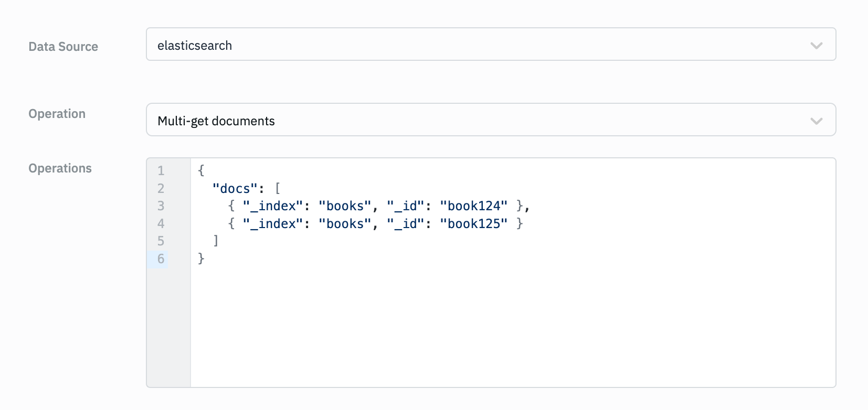This screenshot has height=410, width=868.
Task: Click the 'Multi-get documents' selected value
Action: coord(216,121)
